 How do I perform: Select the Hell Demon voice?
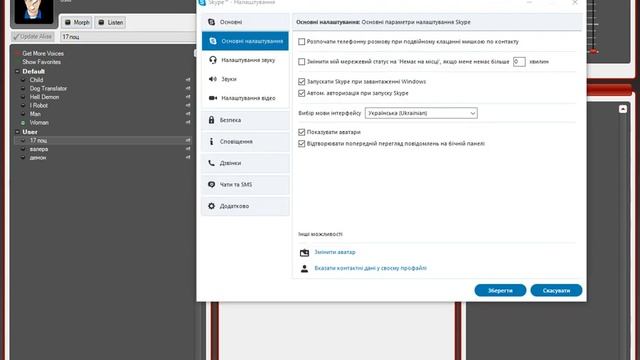coord(44,97)
